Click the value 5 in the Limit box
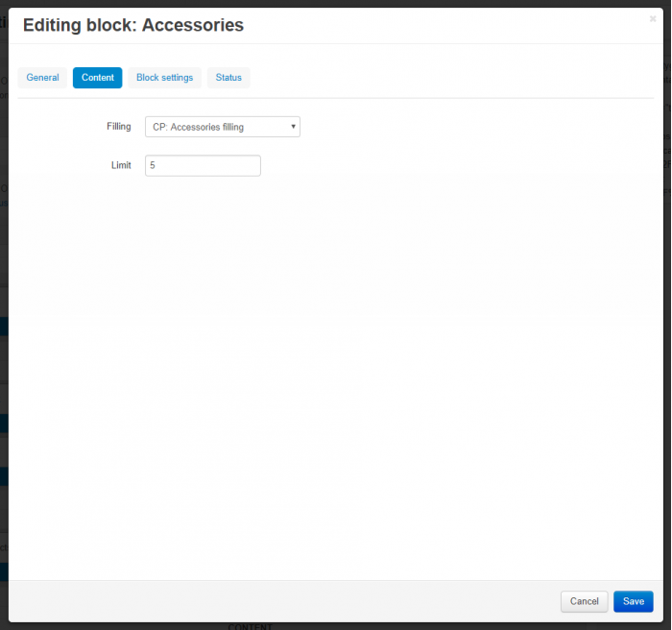The width and height of the screenshot is (672, 630). [152, 165]
